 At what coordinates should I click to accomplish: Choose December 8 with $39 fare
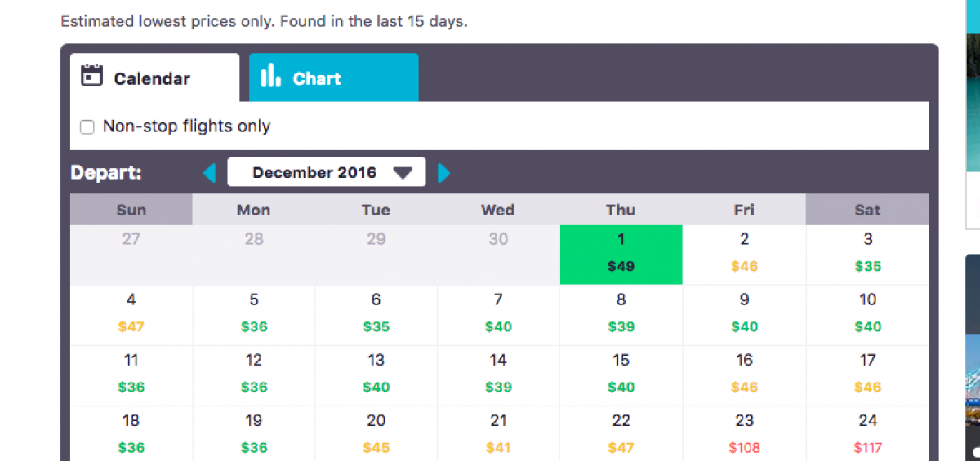point(621,314)
